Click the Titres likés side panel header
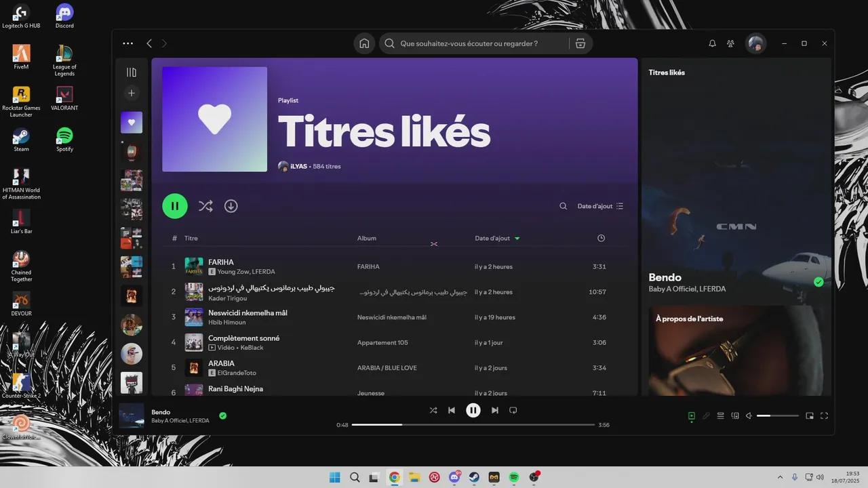868x488 pixels. 667,73
